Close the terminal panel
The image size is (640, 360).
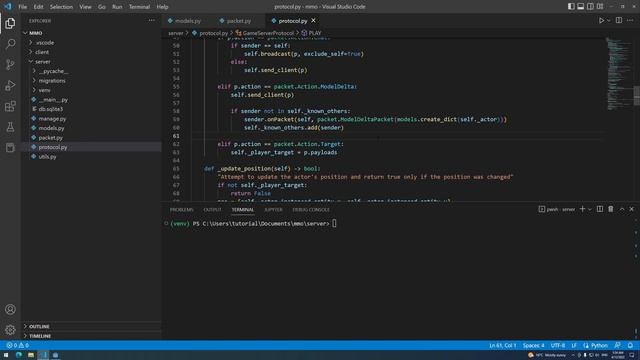[x=631, y=209]
